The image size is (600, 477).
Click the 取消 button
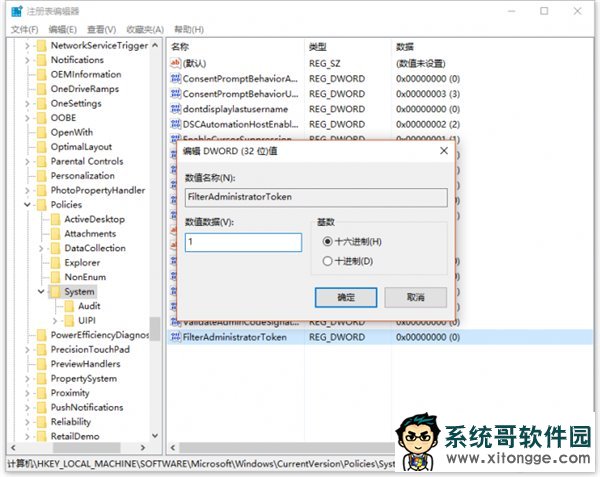(415, 297)
